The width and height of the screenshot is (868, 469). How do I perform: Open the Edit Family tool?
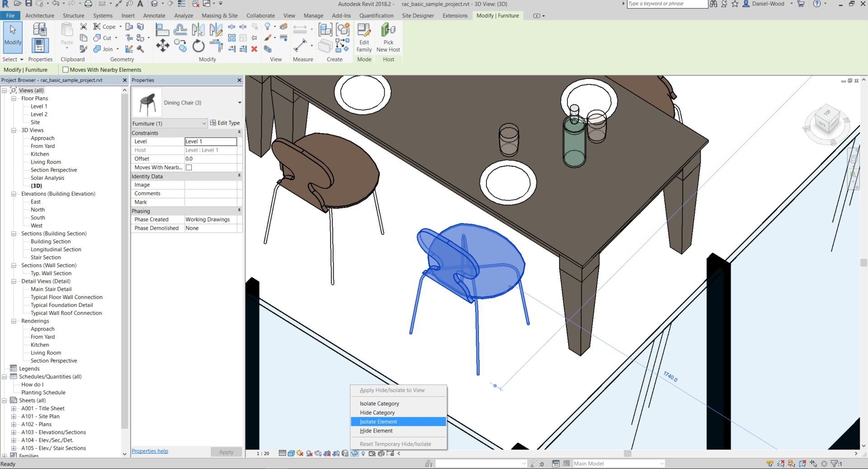pos(364,37)
